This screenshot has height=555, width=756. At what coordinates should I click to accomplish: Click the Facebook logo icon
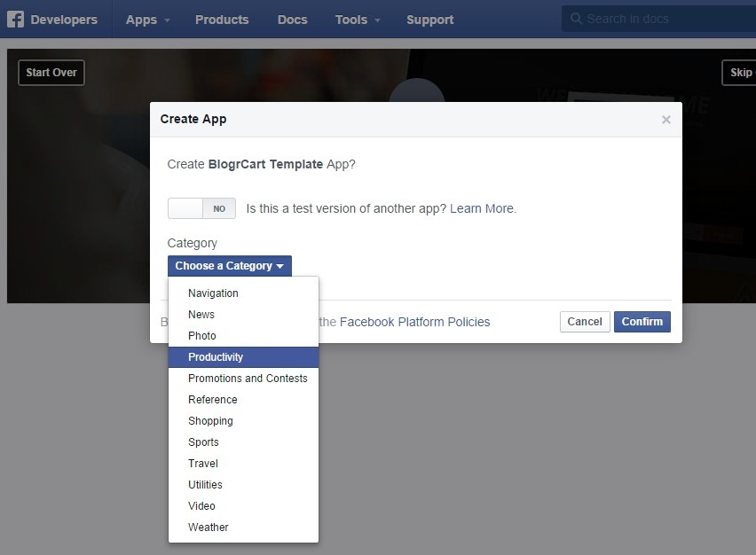pyautogui.click(x=15, y=20)
